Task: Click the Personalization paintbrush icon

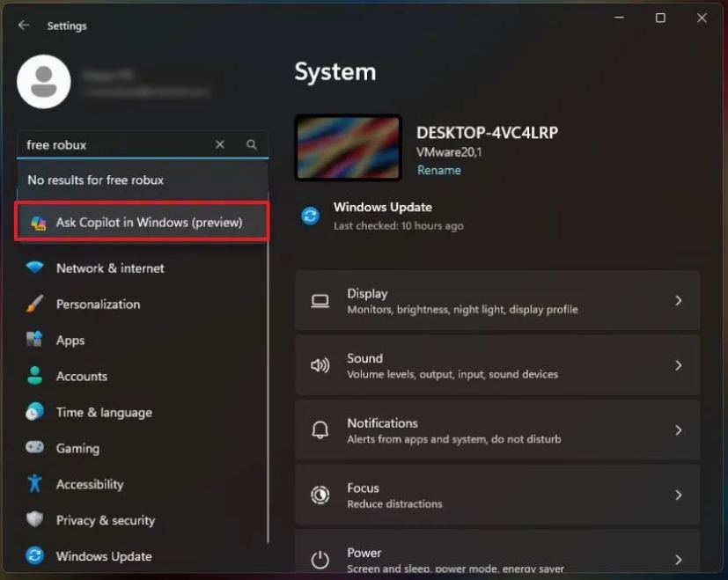Action: [35, 304]
